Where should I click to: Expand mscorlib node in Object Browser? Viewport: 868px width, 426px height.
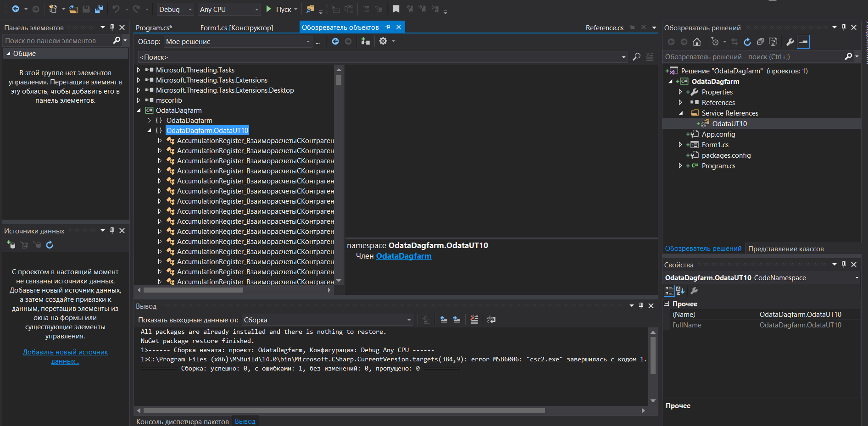point(139,100)
